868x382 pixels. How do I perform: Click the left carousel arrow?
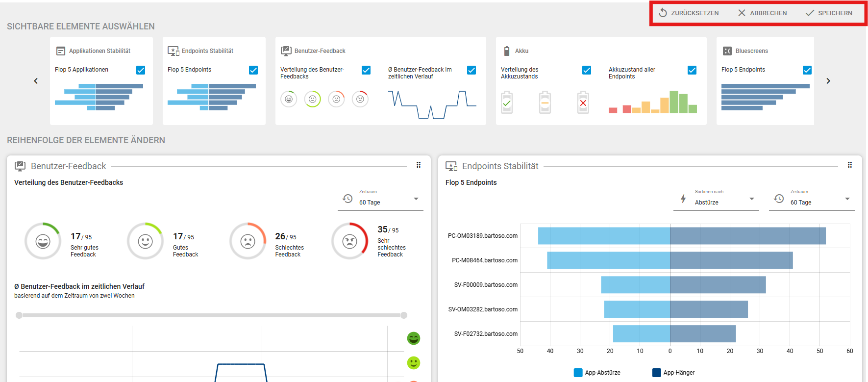pos(36,81)
